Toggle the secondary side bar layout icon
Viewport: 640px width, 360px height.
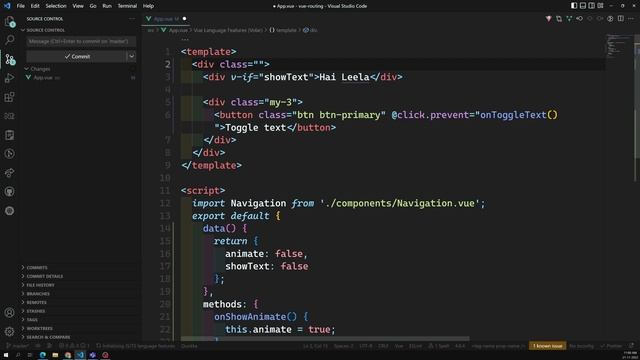pyautogui.click(x=591, y=6)
